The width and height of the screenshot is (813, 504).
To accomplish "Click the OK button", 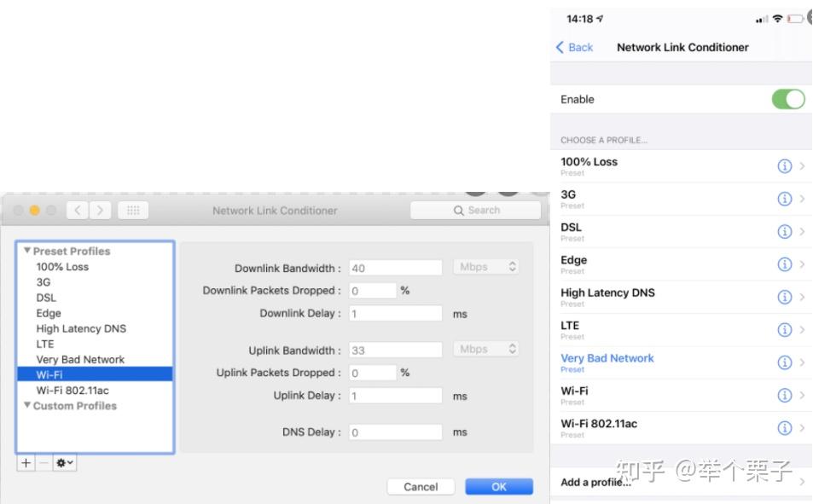I will click(498, 487).
